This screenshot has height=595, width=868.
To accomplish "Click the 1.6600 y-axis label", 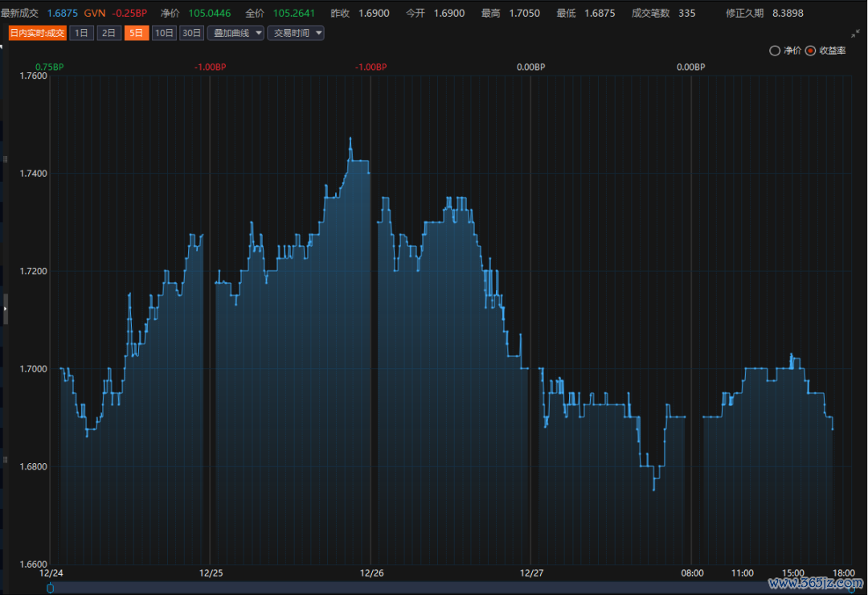I will pos(34,564).
